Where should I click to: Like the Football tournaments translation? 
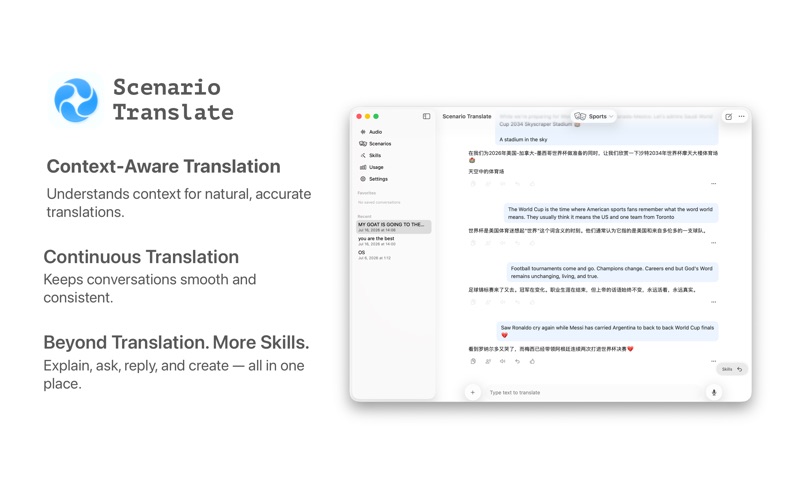click(x=532, y=302)
